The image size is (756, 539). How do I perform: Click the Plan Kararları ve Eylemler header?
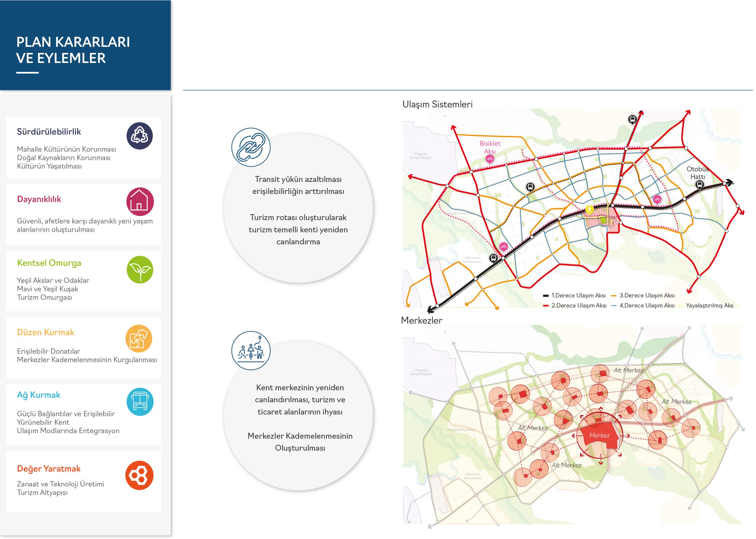click(73, 50)
